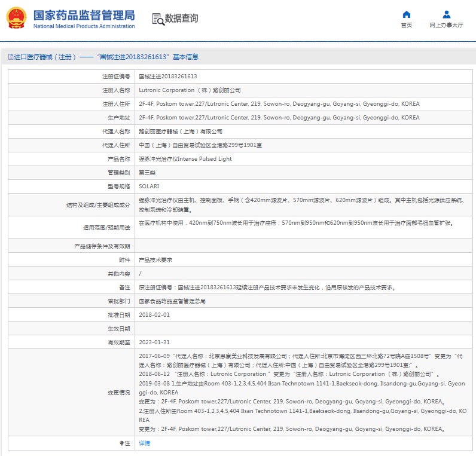
Task: Select approval department 国家食品药品监督管理总局
Action: tap(172, 301)
